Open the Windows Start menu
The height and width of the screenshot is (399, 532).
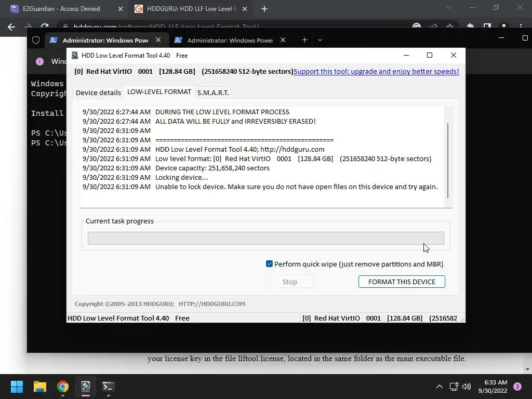[x=17, y=387]
